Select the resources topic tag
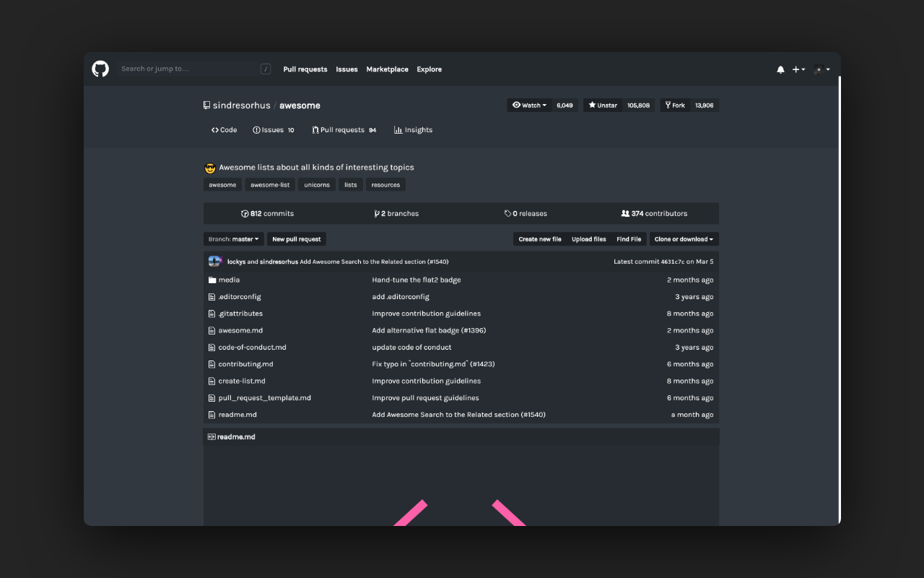The height and width of the screenshot is (578, 924). pos(385,185)
